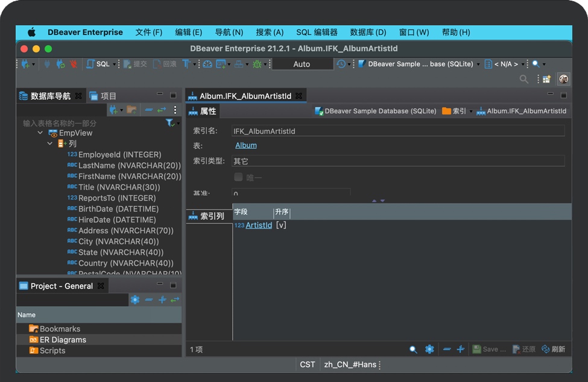This screenshot has width=588, height=382.
Task: Click the debug bug icon in toolbar
Action: [x=257, y=64]
